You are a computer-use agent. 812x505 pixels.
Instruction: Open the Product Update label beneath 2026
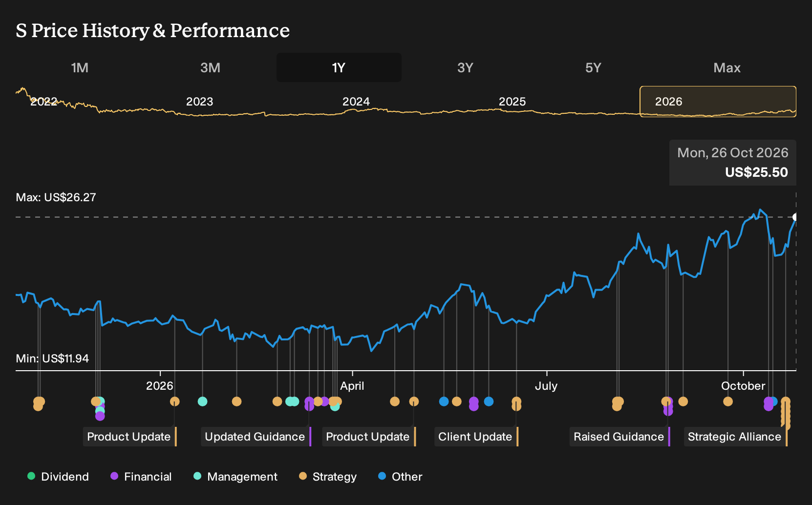[129, 437]
